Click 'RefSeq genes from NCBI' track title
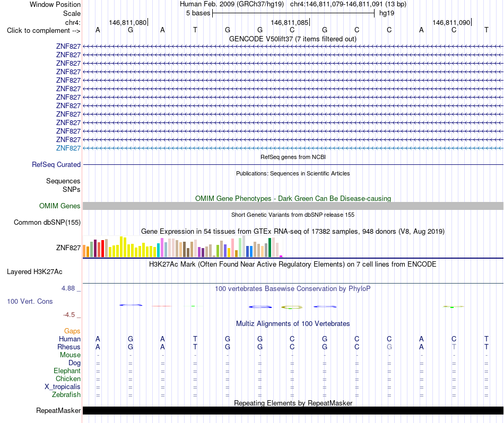 [x=293, y=157]
